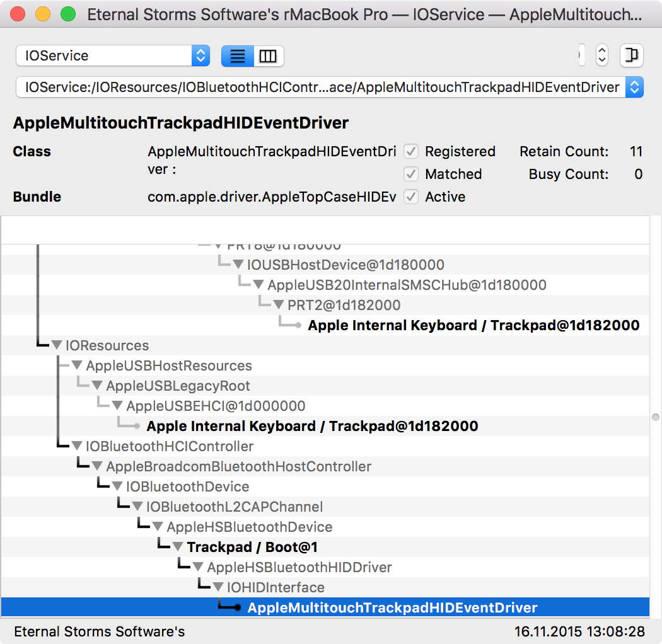This screenshot has width=662, height=644.
Task: Select Apple Internal Keyboard / Trackpad under AppleUSBEHCI
Action: pos(313,426)
